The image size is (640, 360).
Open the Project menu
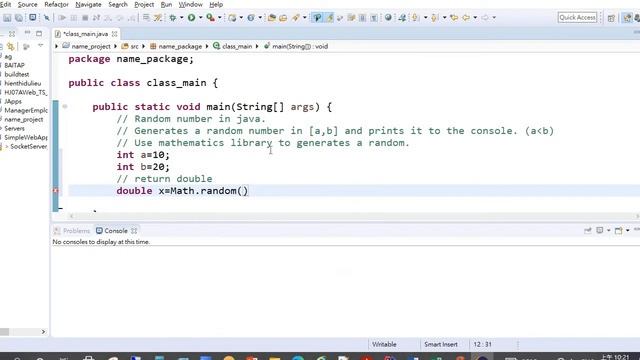[x=144, y=4]
